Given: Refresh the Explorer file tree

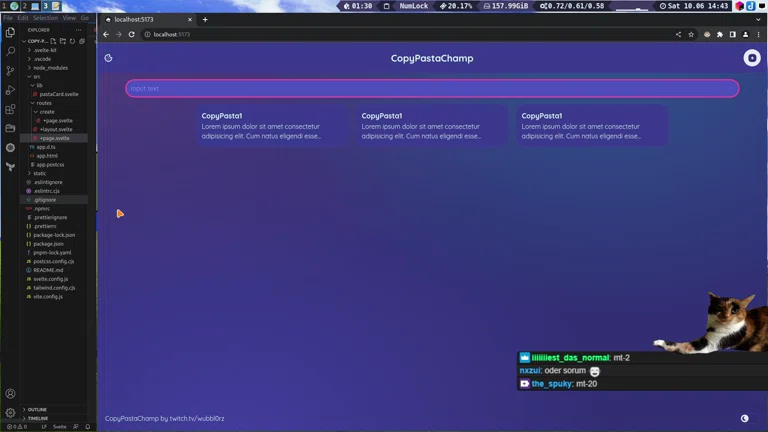Looking at the screenshot, I should [x=72, y=41].
